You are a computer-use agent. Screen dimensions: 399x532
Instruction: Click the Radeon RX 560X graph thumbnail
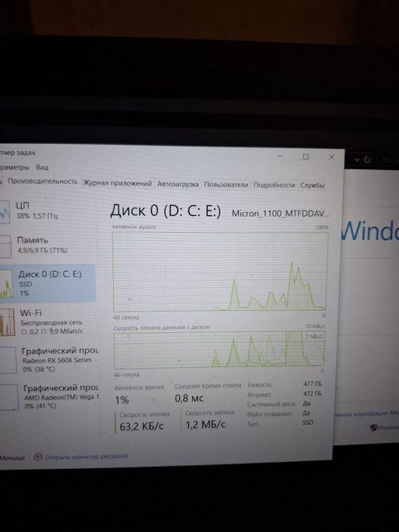coord(8,360)
